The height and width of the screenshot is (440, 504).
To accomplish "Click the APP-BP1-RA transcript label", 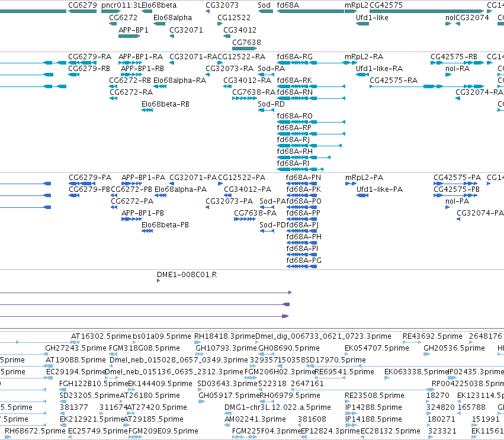I will tap(141, 57).
